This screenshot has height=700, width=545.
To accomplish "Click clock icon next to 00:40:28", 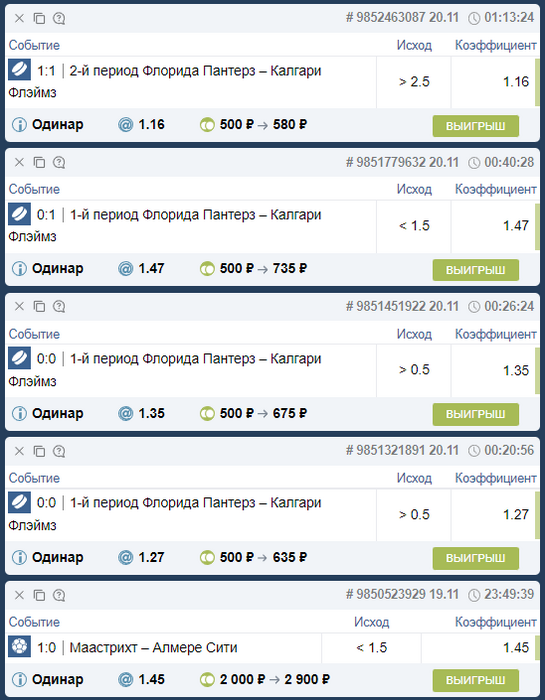I will (x=474, y=162).
